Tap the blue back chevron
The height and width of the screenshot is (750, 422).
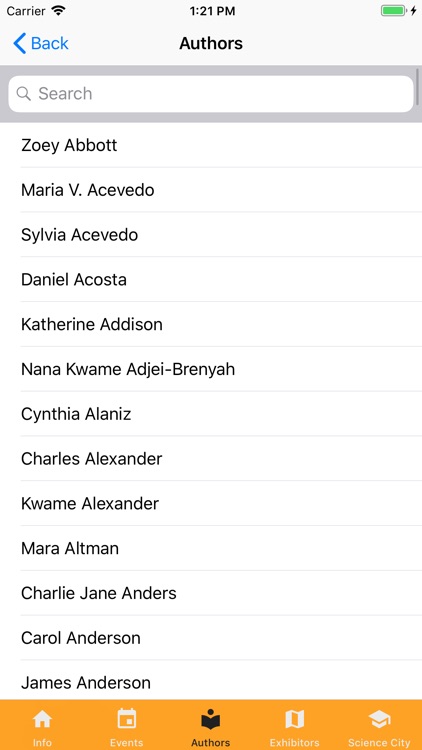point(20,43)
